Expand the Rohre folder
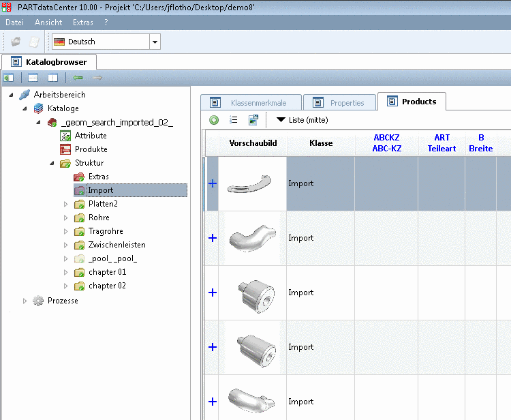The height and width of the screenshot is (420, 511). click(x=65, y=217)
